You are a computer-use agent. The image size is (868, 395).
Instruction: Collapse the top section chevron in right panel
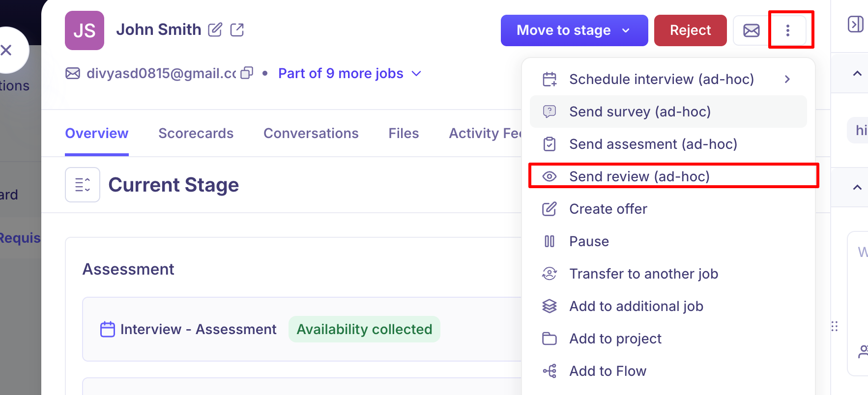pos(857,74)
